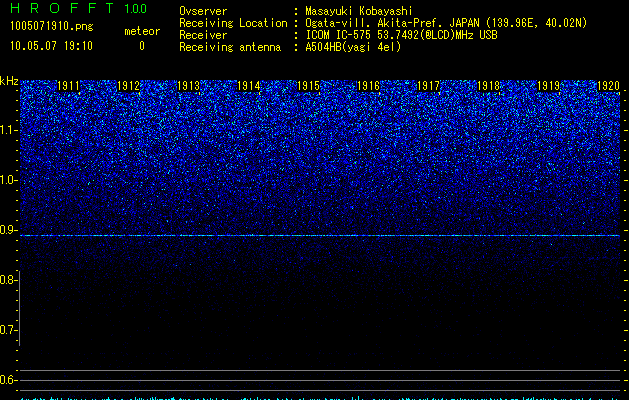Screen dimensions: 629x400
Task: Select the ICOM IC-575 receiver frequency text
Action: pyautogui.click(x=402, y=35)
